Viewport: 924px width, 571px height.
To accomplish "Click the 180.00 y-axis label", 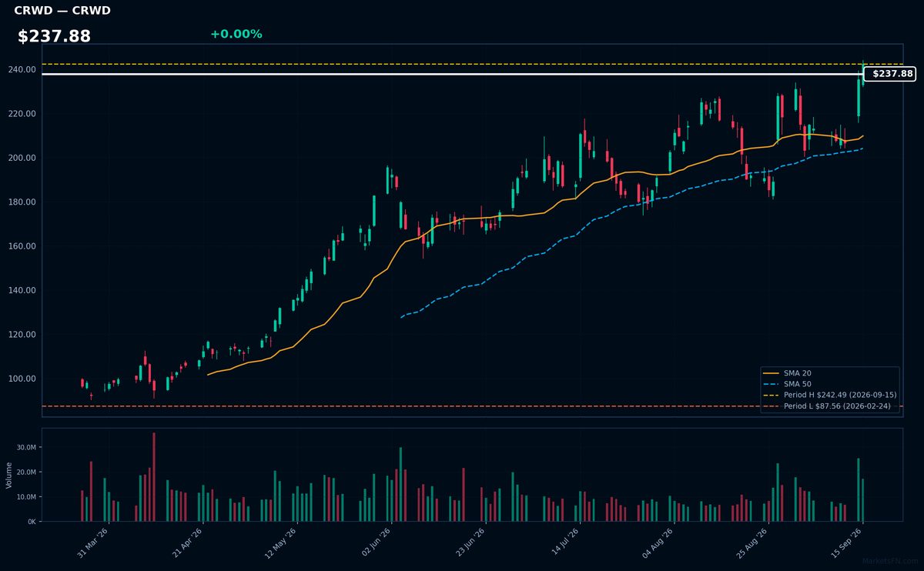I will [x=23, y=202].
